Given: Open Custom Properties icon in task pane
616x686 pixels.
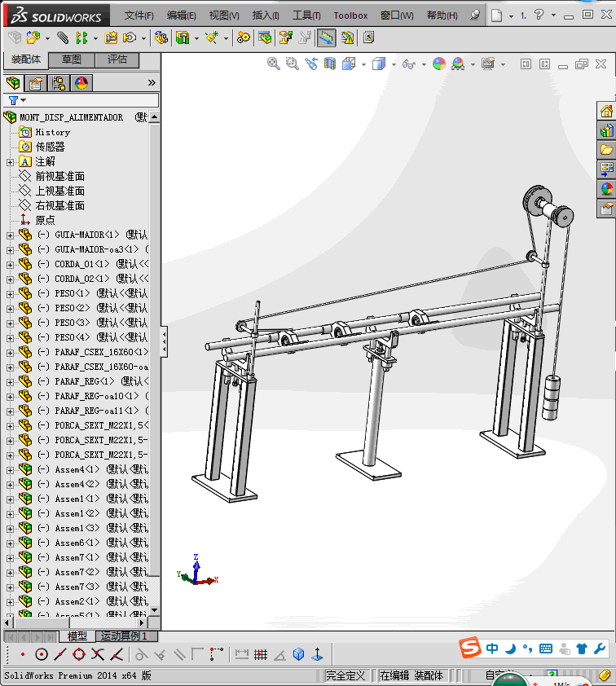Looking at the screenshot, I should pyautogui.click(x=606, y=209).
